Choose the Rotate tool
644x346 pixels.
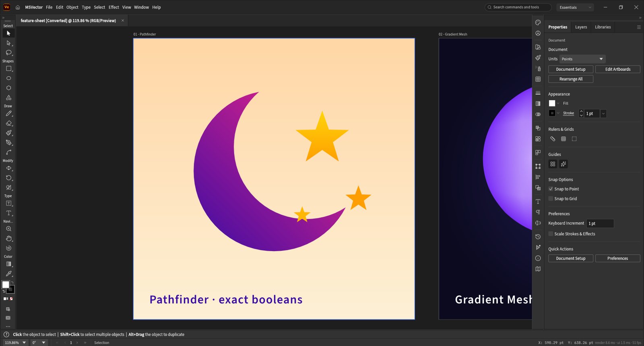click(8, 178)
